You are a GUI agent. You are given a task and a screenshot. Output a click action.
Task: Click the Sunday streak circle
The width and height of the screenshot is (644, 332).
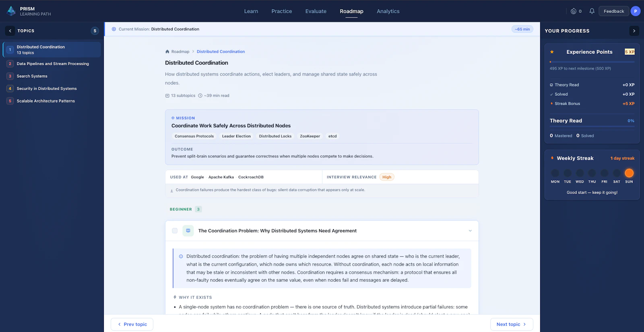[629, 173]
